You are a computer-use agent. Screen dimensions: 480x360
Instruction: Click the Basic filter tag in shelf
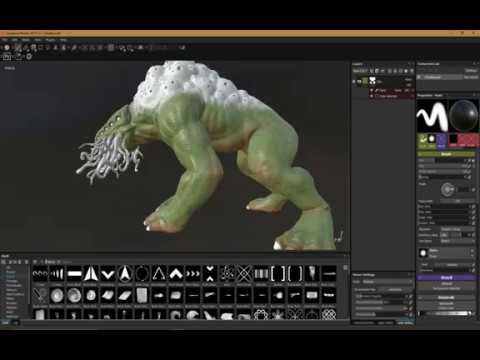point(50,262)
